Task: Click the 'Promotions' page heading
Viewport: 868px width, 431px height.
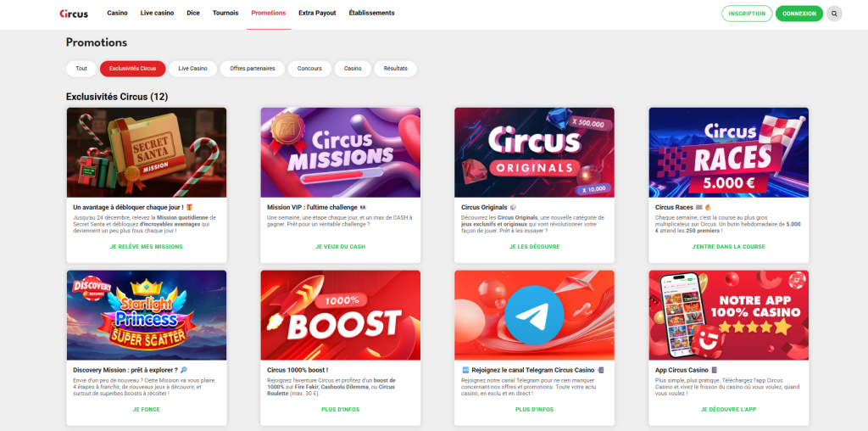Action: (x=97, y=42)
